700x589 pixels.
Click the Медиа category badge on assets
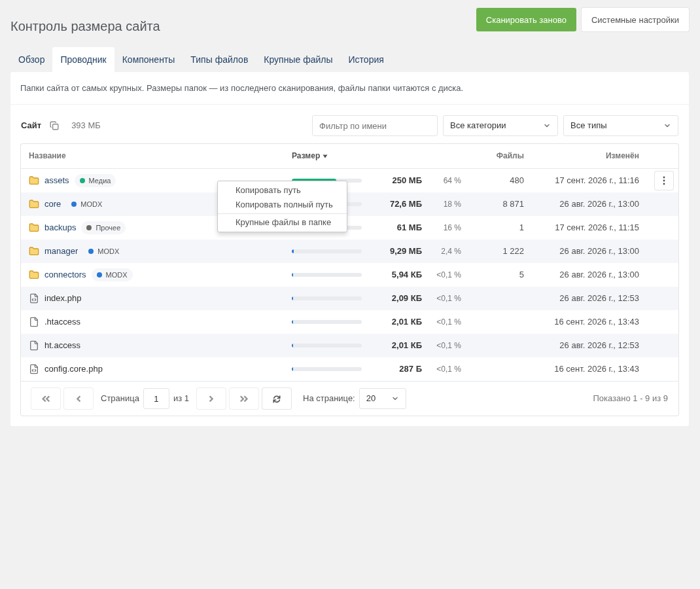(x=95, y=181)
